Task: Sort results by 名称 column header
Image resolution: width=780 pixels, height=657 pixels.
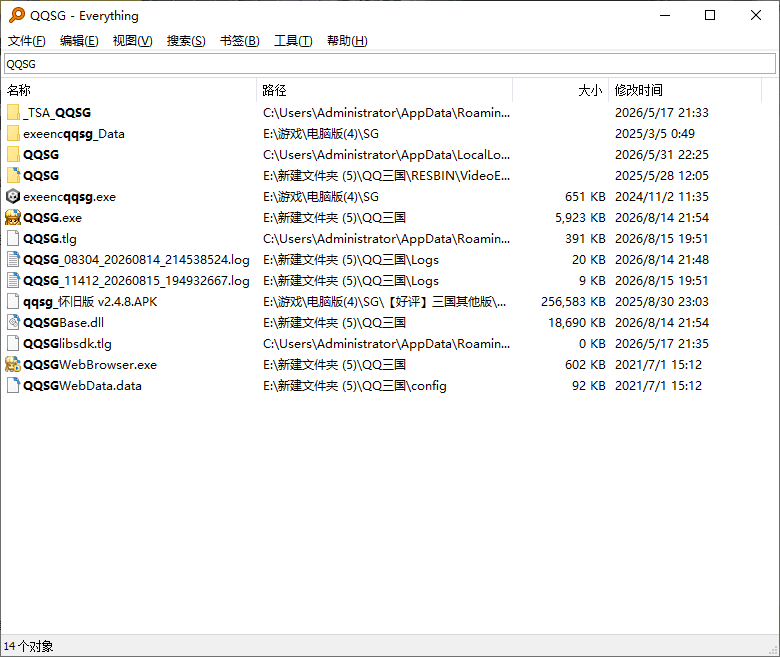Action: pos(129,90)
